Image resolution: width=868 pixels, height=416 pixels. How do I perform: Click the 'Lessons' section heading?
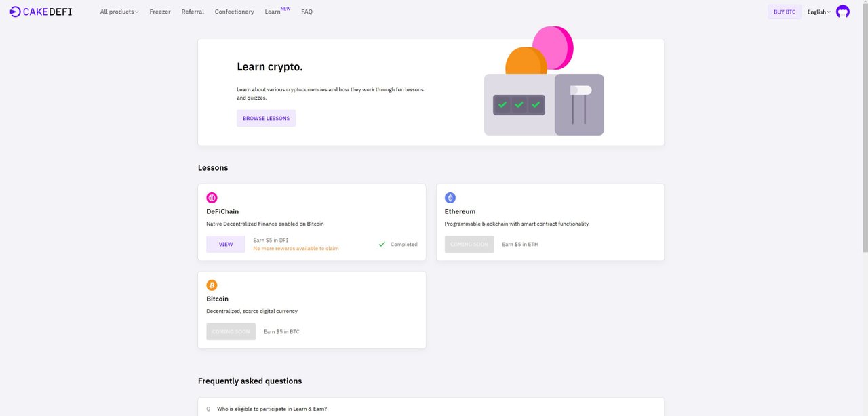(x=213, y=167)
